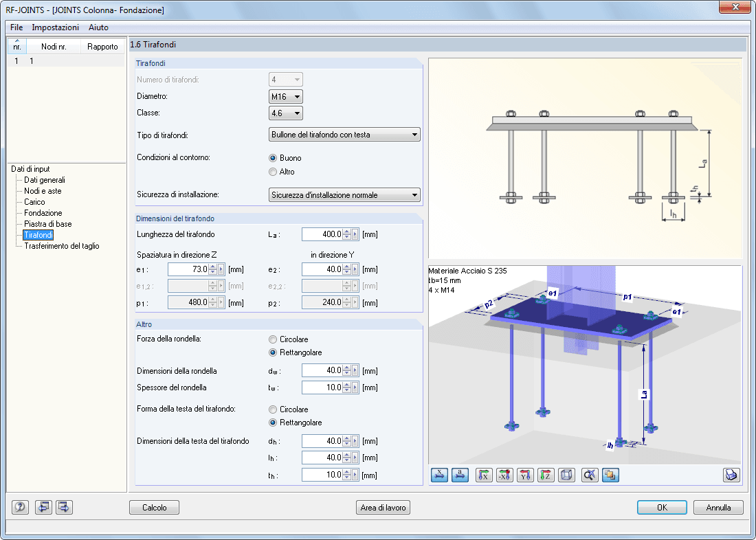Set view in X direction
The image size is (756, 540).
click(484, 475)
